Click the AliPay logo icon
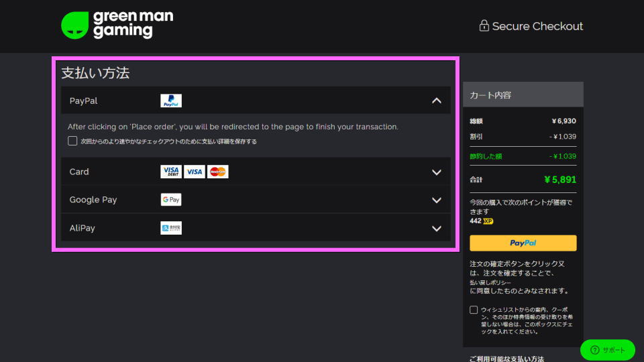This screenshot has width=644, height=362. point(171,228)
